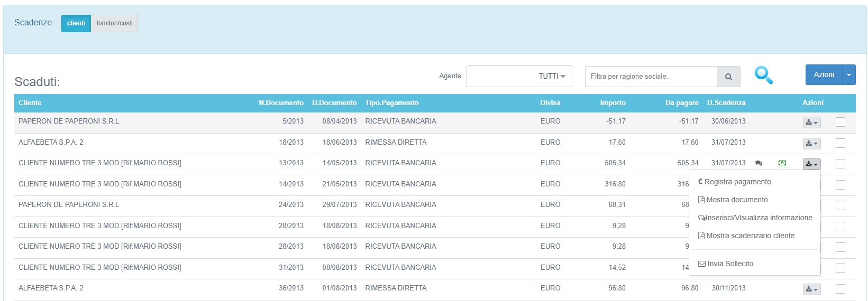
Task: Open row actions for document 18/2013
Action: [x=811, y=143]
